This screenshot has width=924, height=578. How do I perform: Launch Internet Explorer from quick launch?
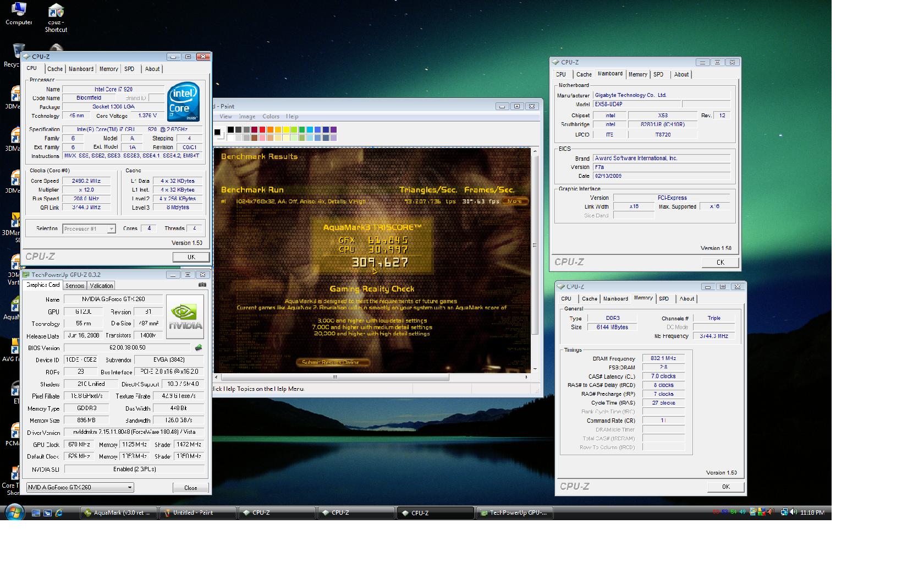tap(59, 513)
